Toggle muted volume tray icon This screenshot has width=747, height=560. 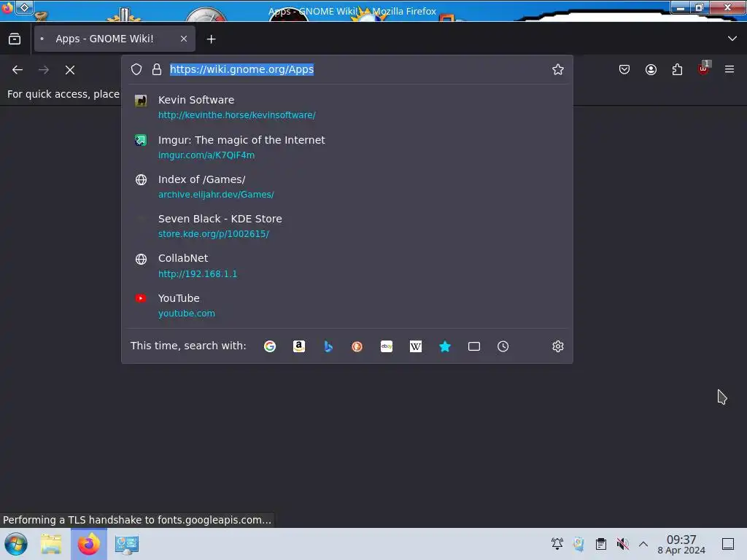point(622,544)
